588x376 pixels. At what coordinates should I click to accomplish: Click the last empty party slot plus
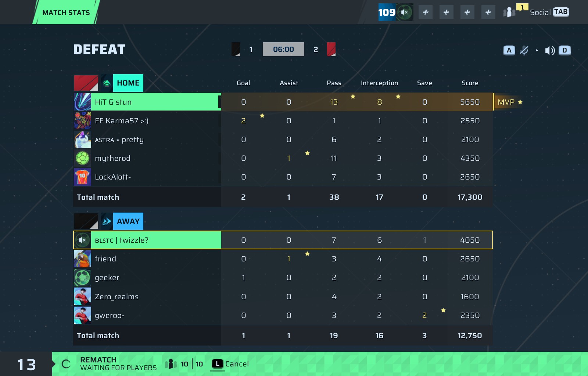(x=488, y=12)
